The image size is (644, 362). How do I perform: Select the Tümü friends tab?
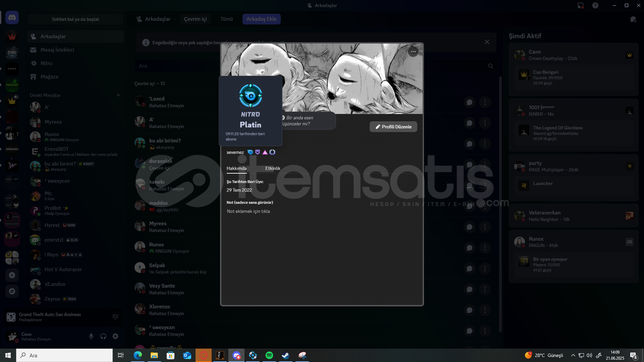(226, 19)
